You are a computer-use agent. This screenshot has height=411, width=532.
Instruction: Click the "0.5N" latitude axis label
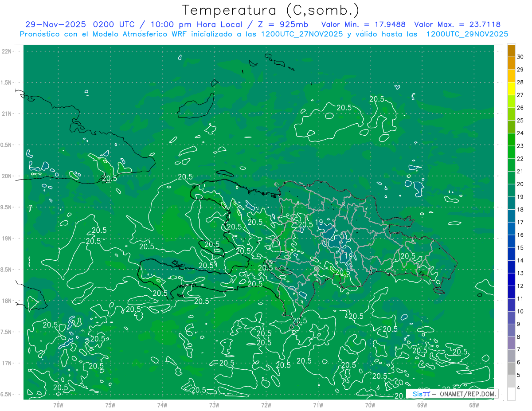pyautogui.click(x=6, y=145)
